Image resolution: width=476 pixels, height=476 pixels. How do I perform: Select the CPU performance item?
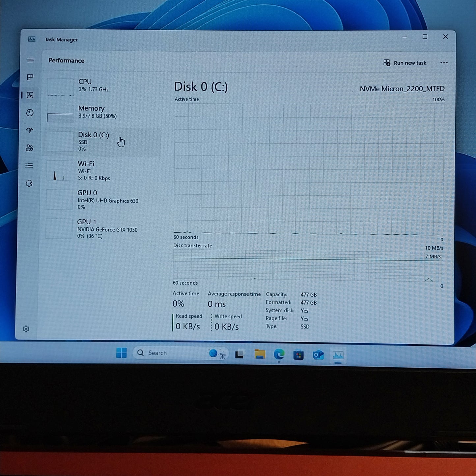point(103,86)
